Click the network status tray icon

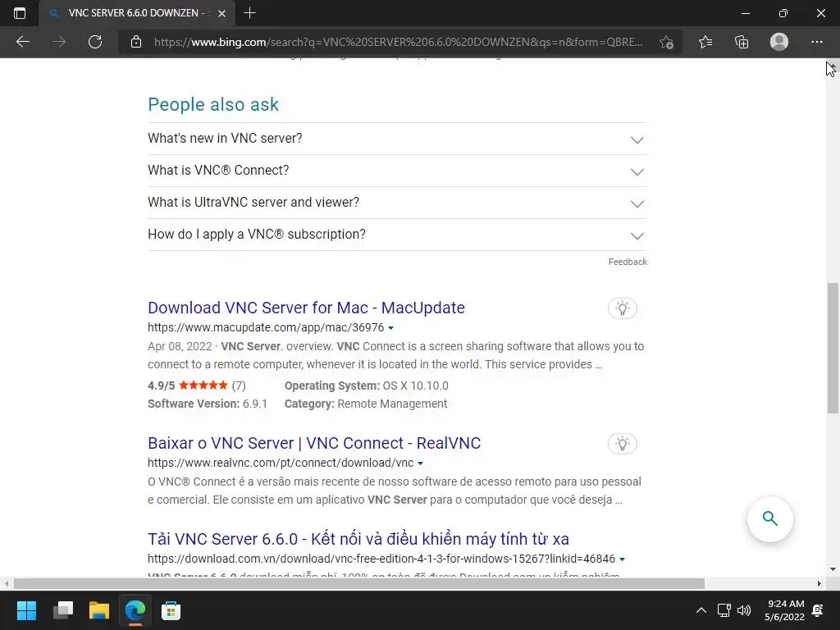724,610
